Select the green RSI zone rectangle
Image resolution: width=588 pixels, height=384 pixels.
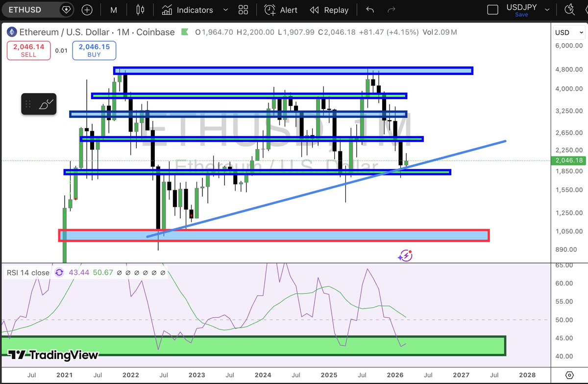click(253, 346)
